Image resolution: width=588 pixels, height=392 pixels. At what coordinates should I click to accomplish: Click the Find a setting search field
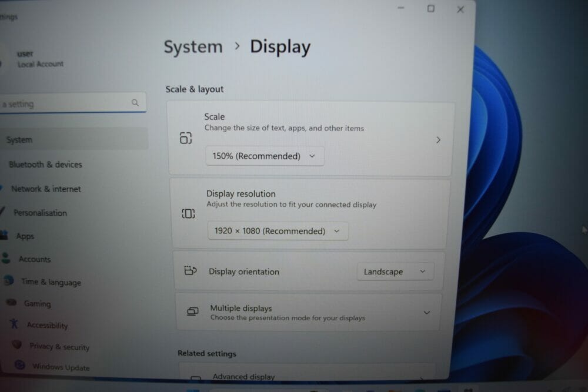(x=73, y=103)
